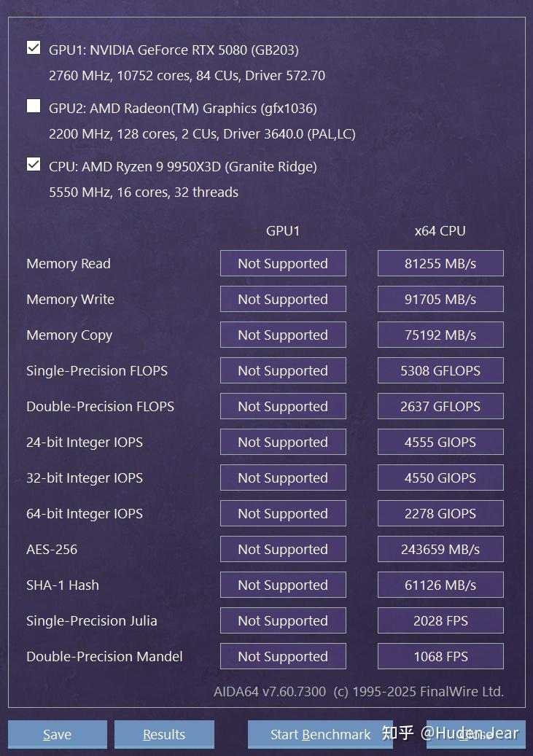Image resolution: width=533 pixels, height=756 pixels.
Task: Click the GPU1 column header
Action: pyautogui.click(x=283, y=230)
